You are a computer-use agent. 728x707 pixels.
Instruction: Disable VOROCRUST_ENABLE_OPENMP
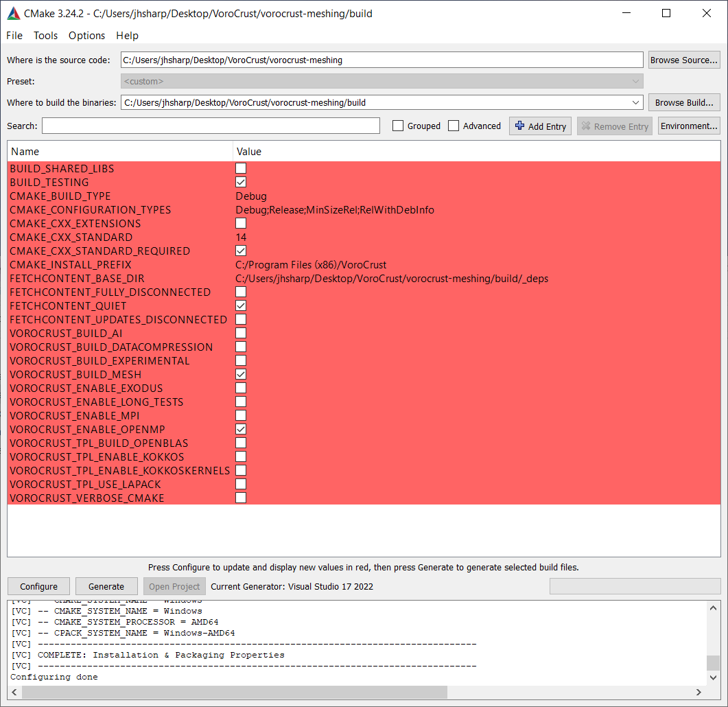240,429
